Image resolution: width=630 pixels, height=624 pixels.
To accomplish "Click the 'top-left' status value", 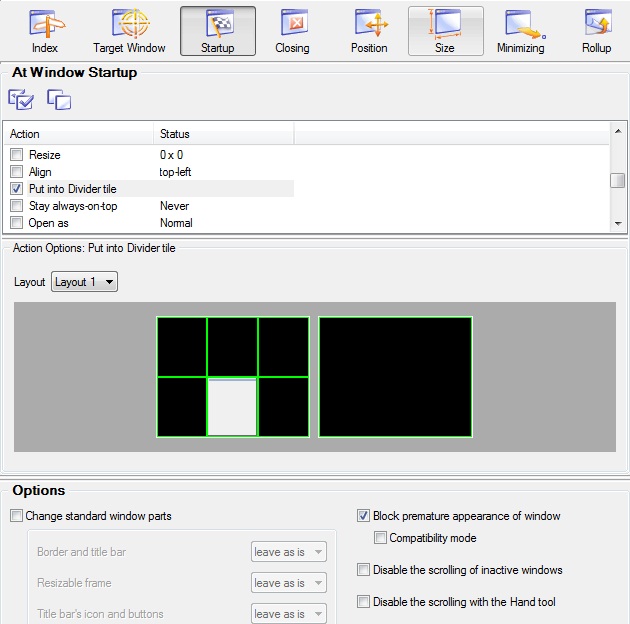I will (175, 172).
